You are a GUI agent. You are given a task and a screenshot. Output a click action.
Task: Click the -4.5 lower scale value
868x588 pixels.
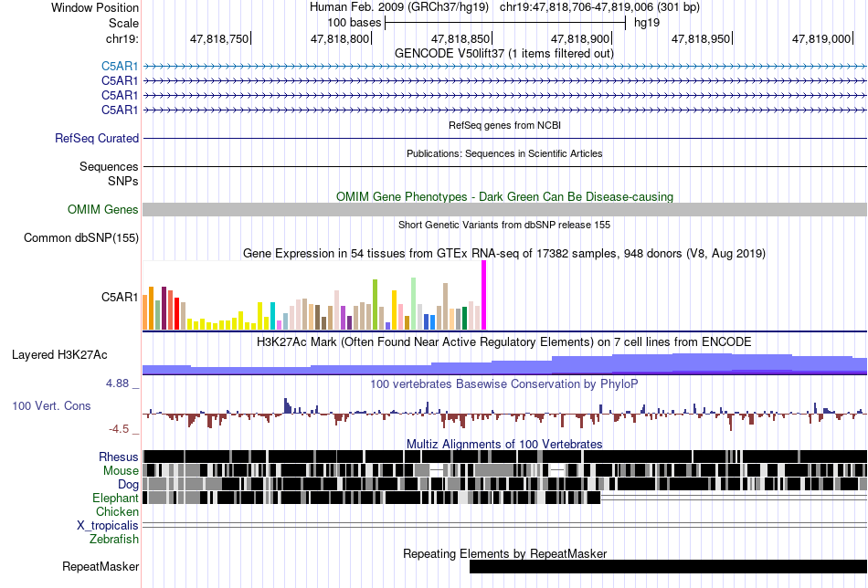coord(119,429)
